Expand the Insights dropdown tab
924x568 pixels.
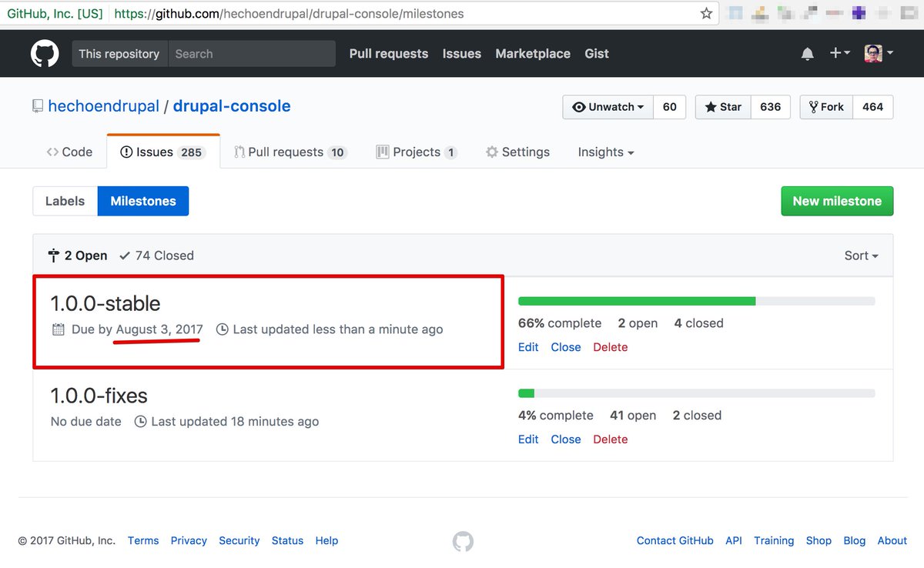pyautogui.click(x=606, y=152)
